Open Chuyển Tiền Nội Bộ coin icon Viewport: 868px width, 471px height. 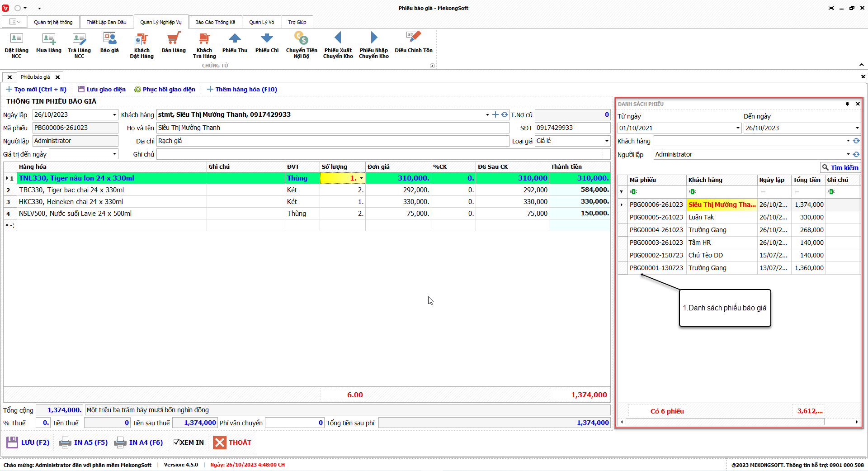pyautogui.click(x=301, y=39)
